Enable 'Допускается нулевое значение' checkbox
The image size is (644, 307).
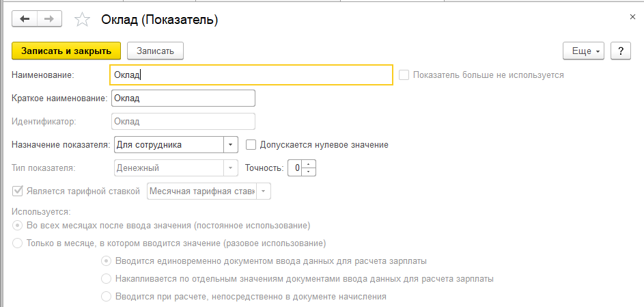click(x=251, y=145)
